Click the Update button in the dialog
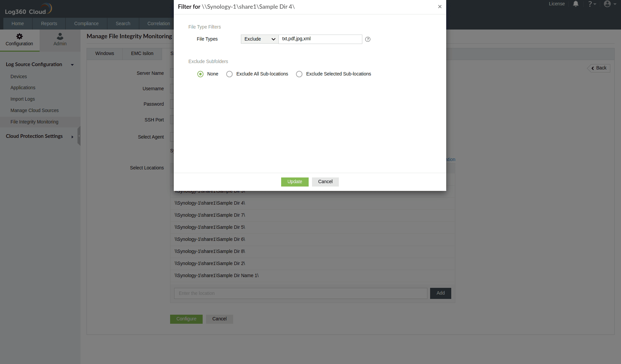The width and height of the screenshot is (621, 364). (295, 181)
